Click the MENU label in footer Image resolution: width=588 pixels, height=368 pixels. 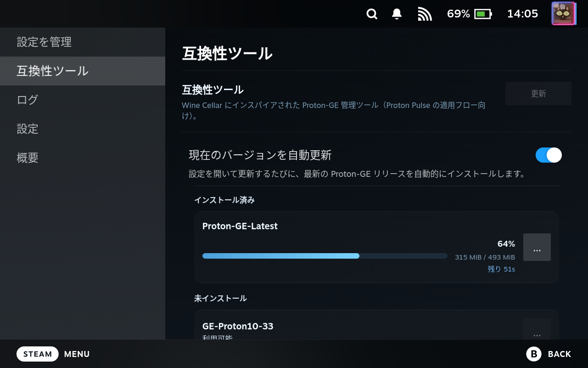pyautogui.click(x=77, y=354)
